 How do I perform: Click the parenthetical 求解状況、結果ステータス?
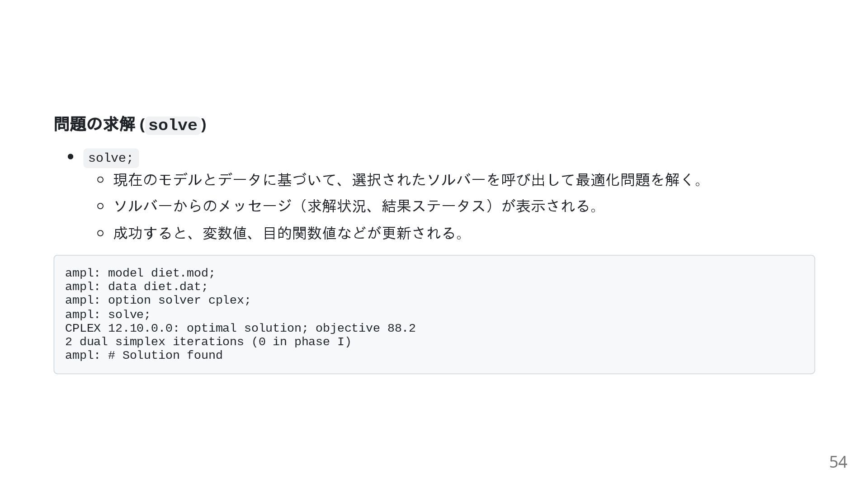click(396, 206)
